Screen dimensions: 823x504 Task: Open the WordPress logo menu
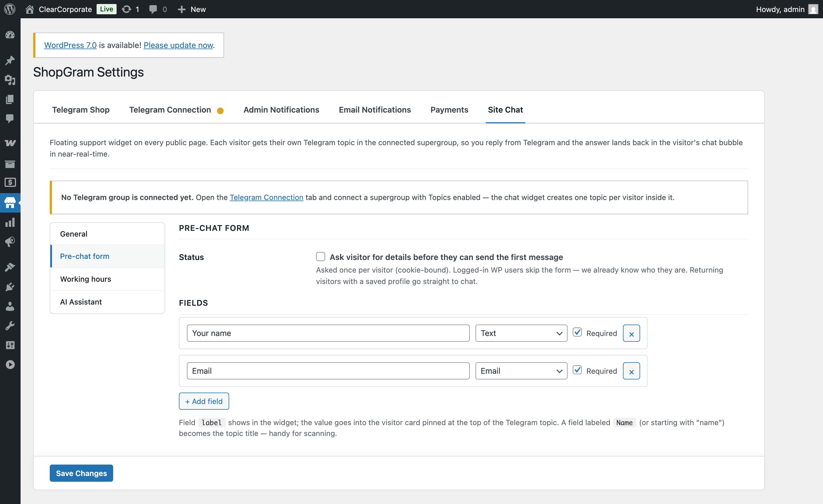point(10,9)
